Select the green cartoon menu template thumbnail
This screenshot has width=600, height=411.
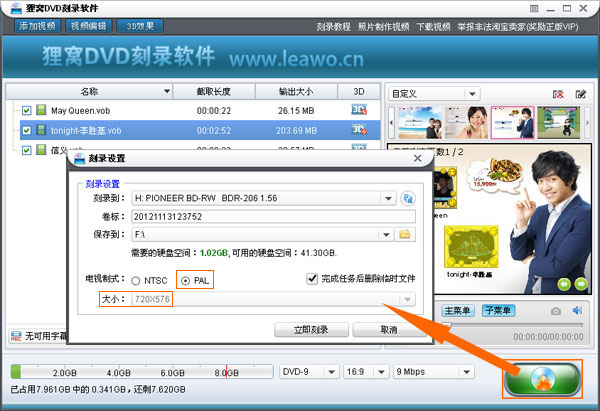coord(559,122)
